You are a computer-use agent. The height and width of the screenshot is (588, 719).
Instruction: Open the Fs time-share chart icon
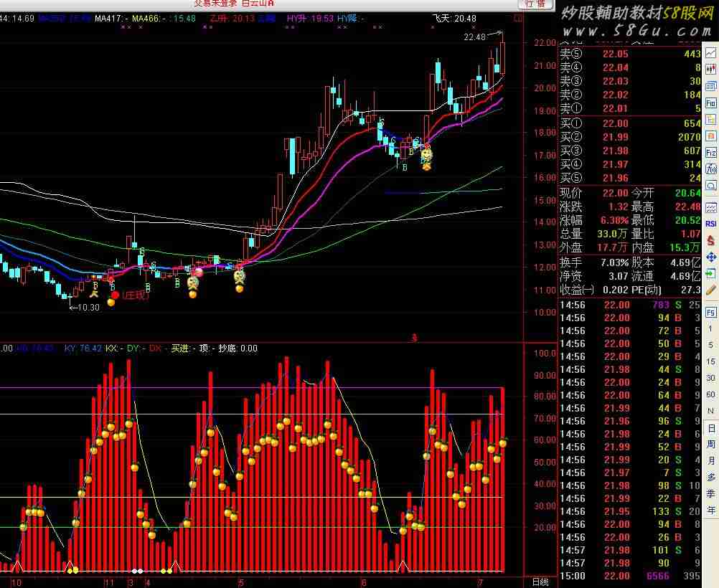[711, 313]
